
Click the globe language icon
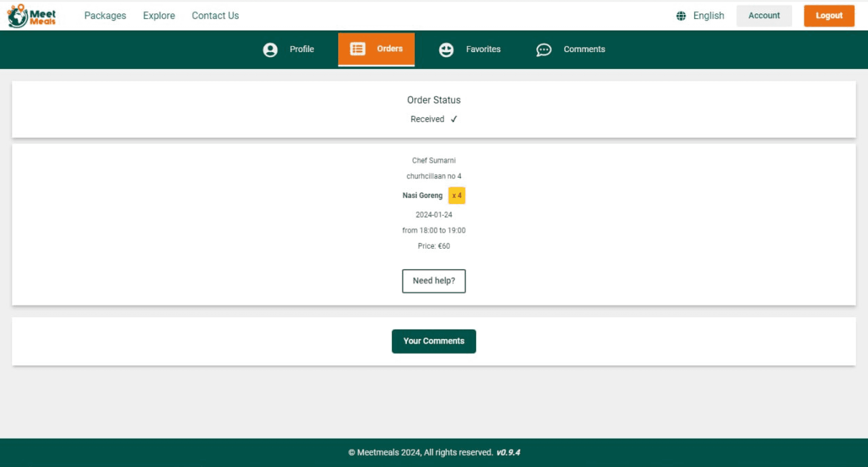point(681,16)
